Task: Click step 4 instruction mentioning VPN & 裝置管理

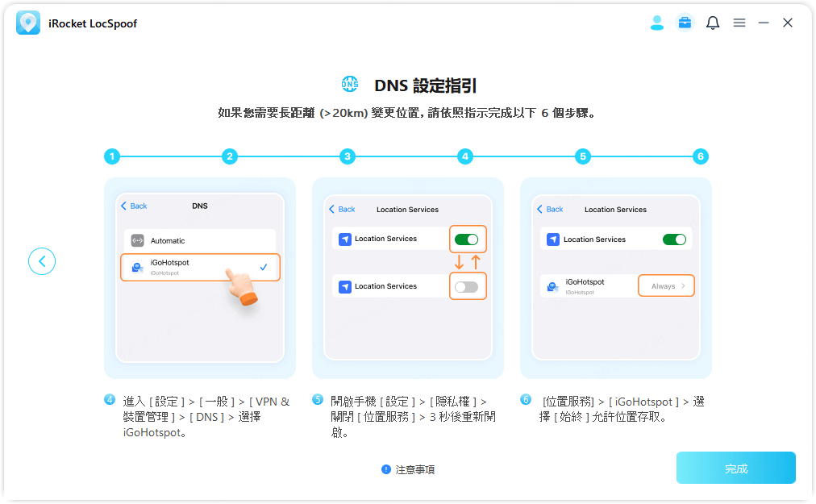Action: 206,417
